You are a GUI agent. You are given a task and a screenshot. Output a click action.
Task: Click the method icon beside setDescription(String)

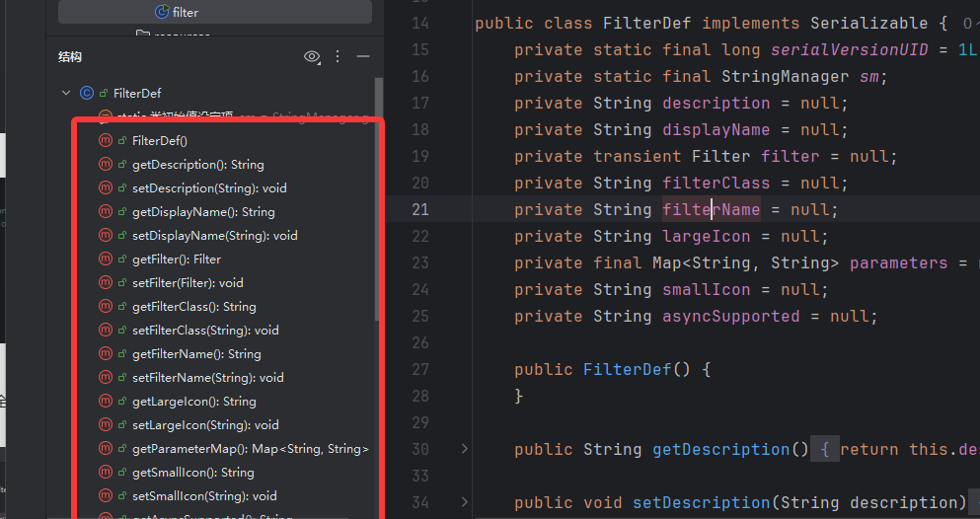(106, 188)
